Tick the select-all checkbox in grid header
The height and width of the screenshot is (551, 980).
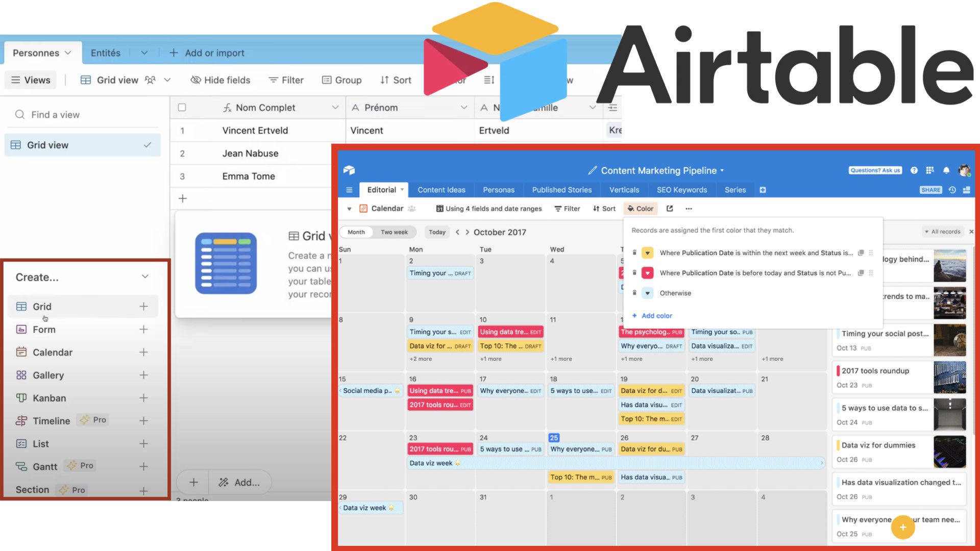click(x=182, y=108)
